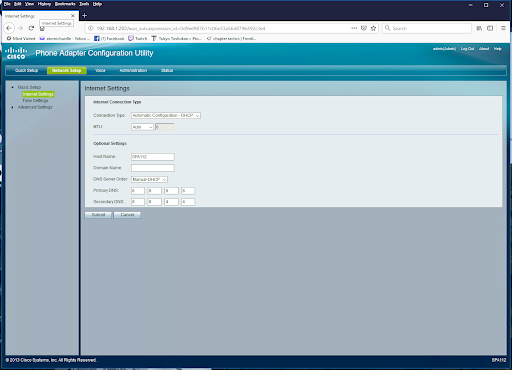Expand the Advanced Settings tree section
This screenshot has height=370, width=512.
pyautogui.click(x=13, y=107)
